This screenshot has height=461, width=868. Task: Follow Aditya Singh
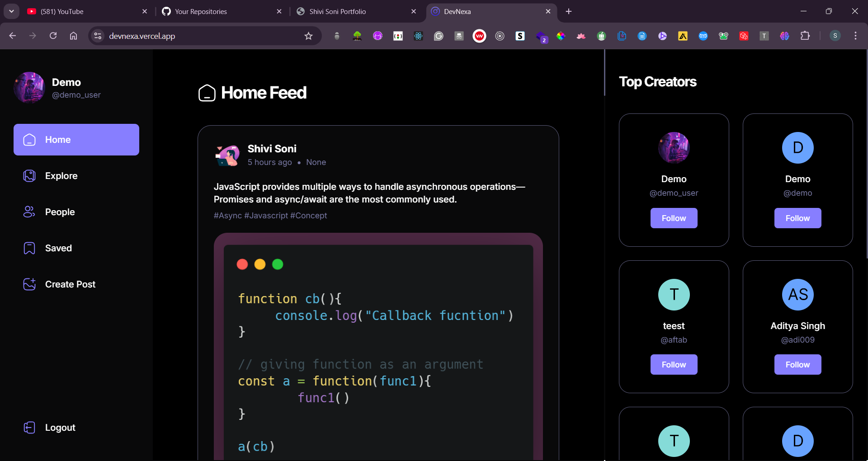pos(797,365)
